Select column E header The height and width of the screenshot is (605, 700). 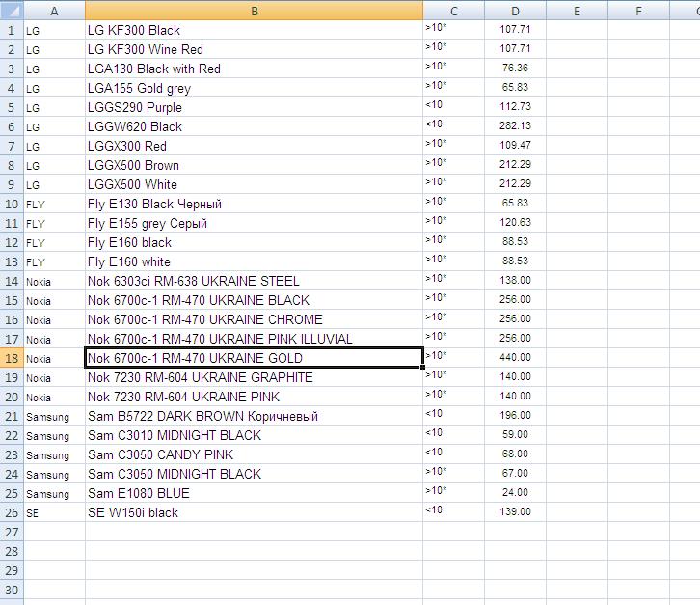coord(577,11)
